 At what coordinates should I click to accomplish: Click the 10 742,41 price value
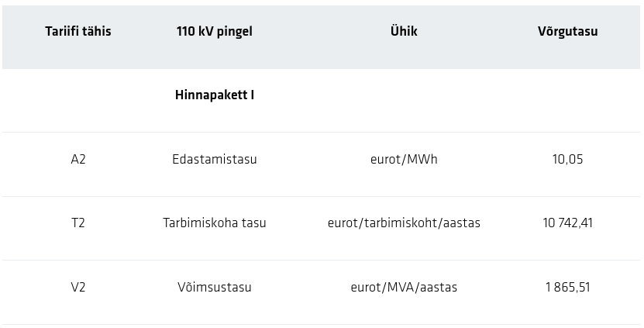567,223
